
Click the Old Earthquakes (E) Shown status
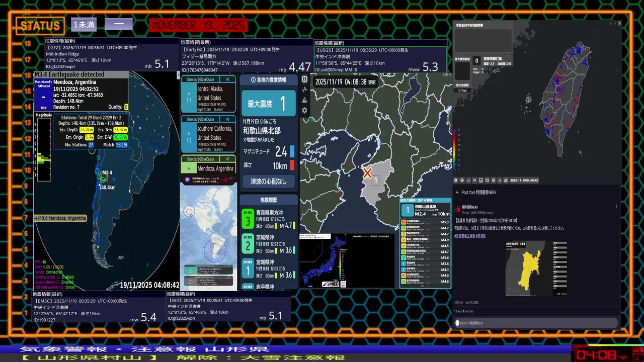(x=54, y=287)
